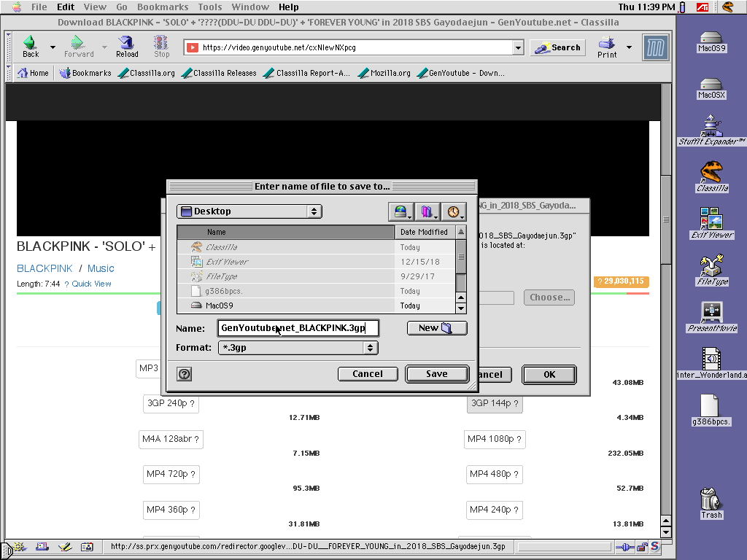Click the Stop loading icon
The image size is (747, 560).
pyautogui.click(x=161, y=46)
